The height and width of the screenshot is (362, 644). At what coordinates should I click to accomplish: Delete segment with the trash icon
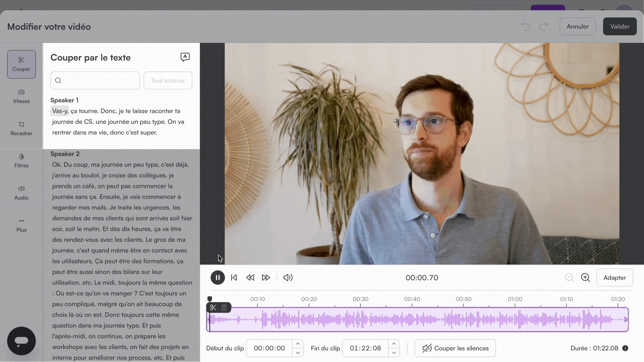pos(224,307)
